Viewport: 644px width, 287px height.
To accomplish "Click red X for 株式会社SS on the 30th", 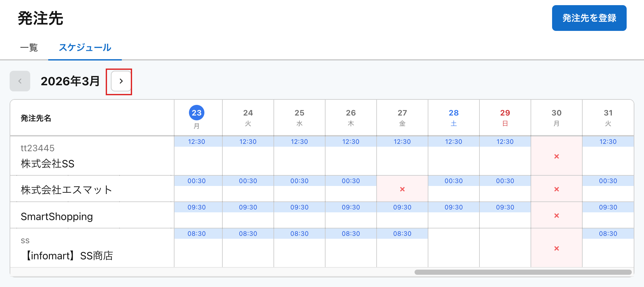I will click(557, 156).
